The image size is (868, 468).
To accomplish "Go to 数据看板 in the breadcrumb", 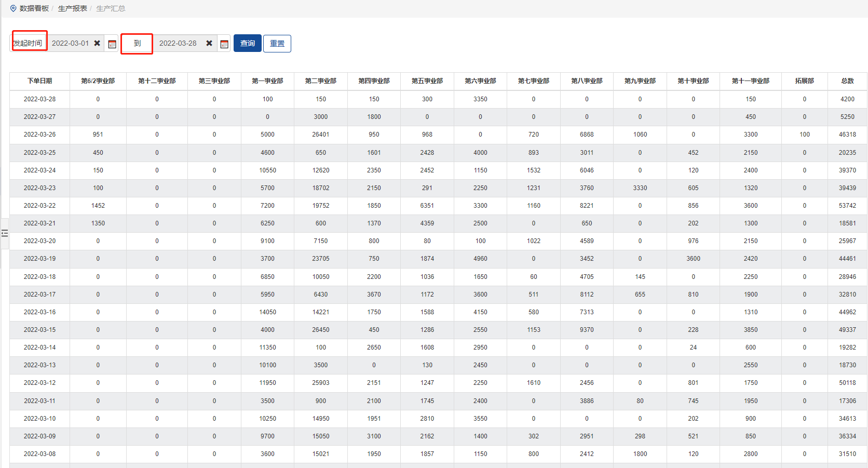I will pos(34,8).
